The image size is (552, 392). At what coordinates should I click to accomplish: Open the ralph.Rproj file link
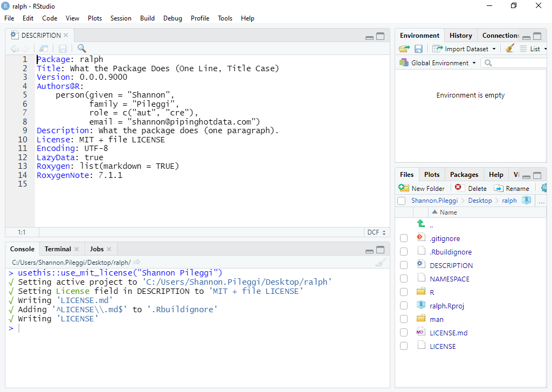coord(447,306)
